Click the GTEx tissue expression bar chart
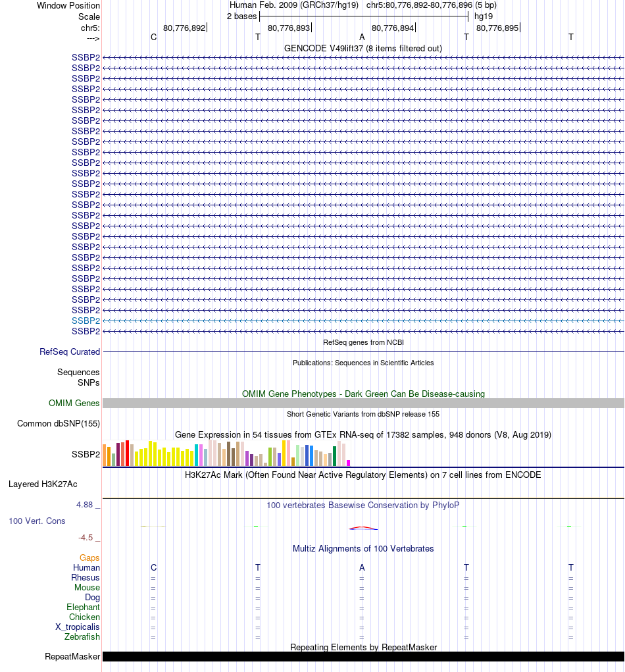 [x=226, y=453]
